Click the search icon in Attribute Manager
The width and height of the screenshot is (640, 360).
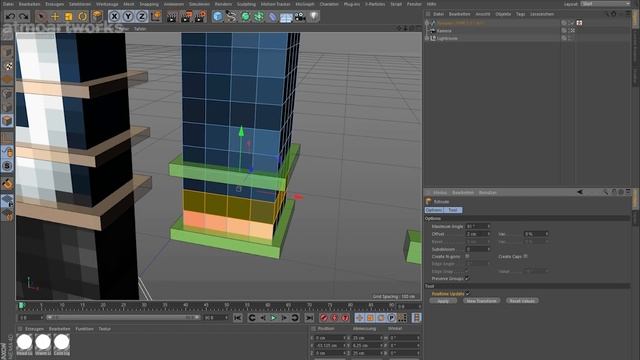click(606, 192)
